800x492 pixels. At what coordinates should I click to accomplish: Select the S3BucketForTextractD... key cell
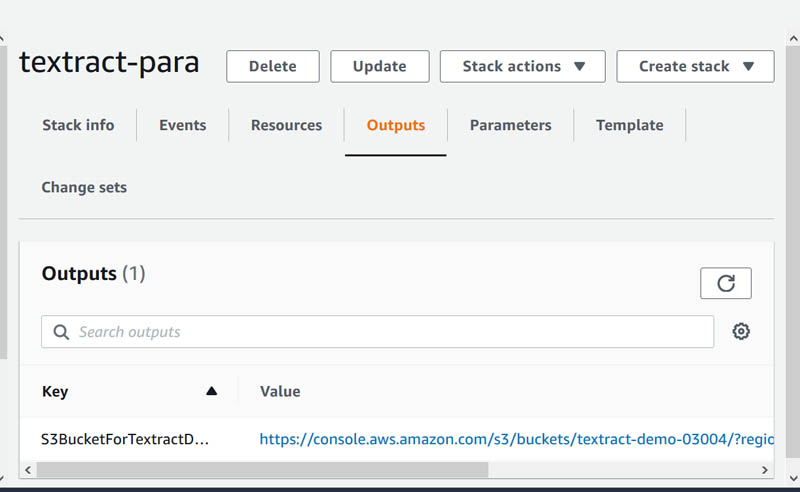pos(125,439)
